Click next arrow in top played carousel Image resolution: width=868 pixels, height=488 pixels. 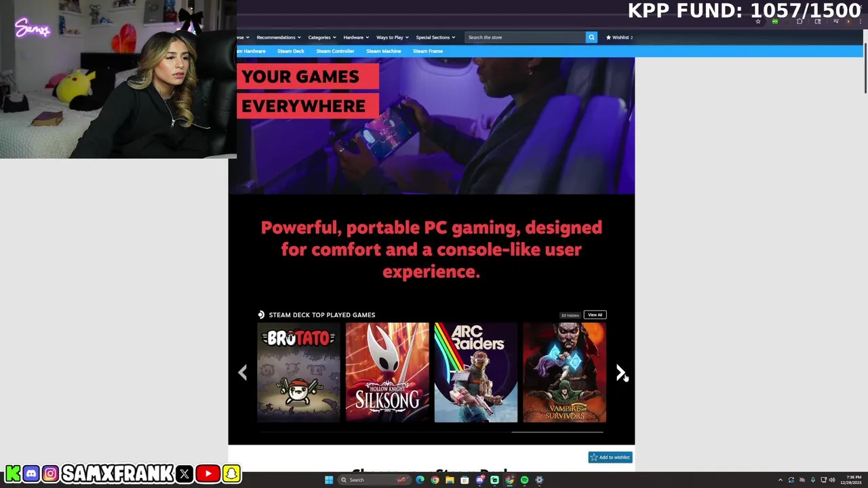tap(620, 372)
